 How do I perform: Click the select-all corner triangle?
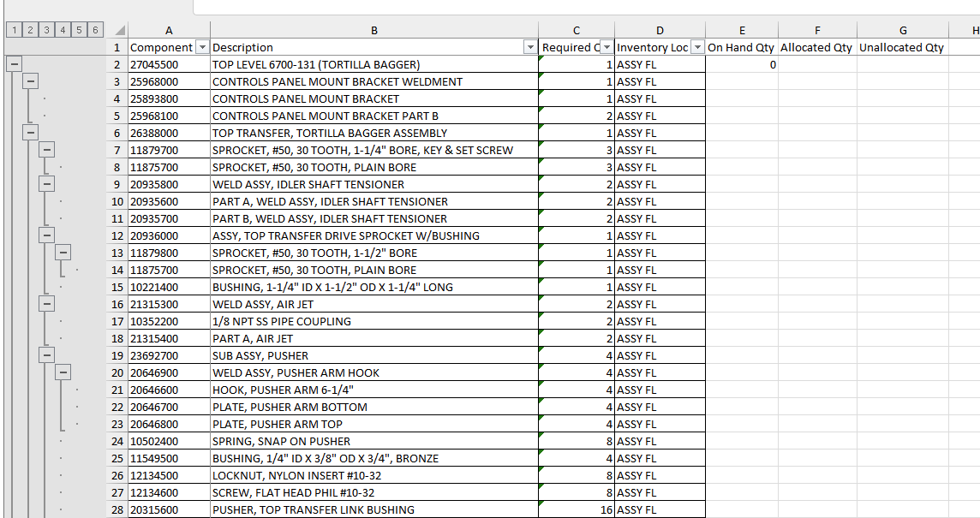[121, 31]
